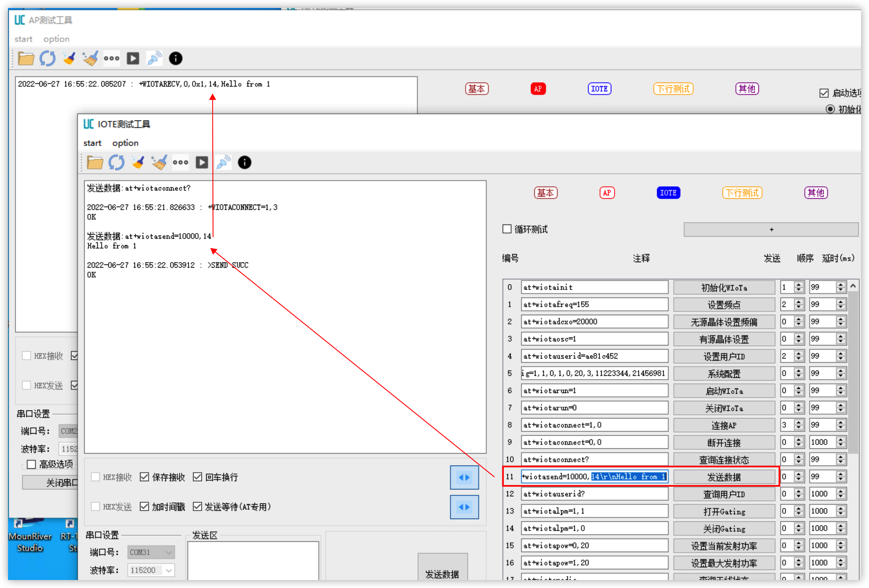Click 连接AP button

[x=724, y=425]
